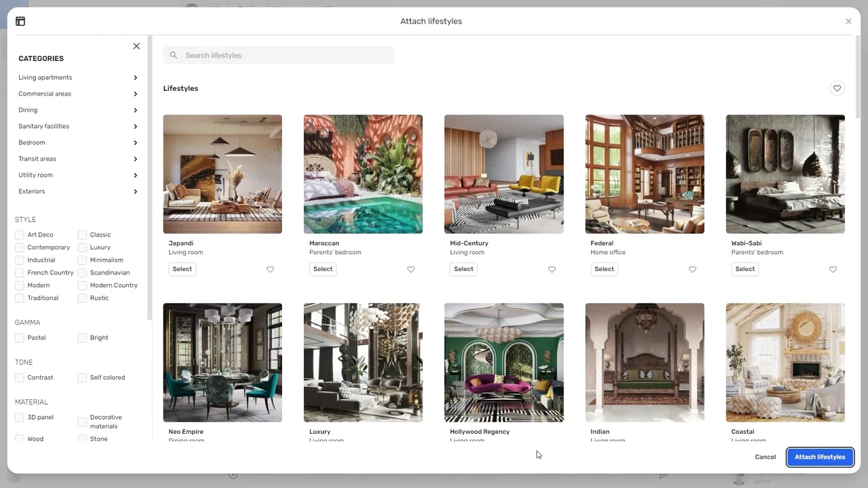Check the Self colored tone

(82, 378)
